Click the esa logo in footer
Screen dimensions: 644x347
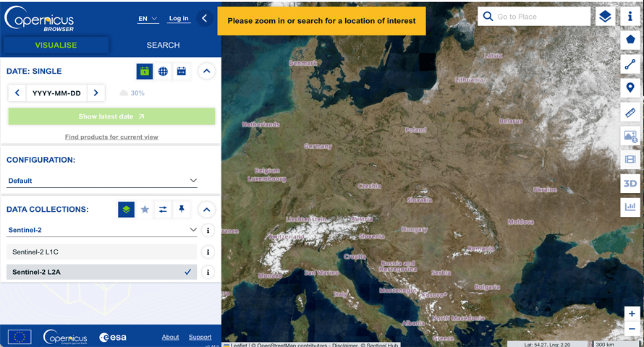113,337
